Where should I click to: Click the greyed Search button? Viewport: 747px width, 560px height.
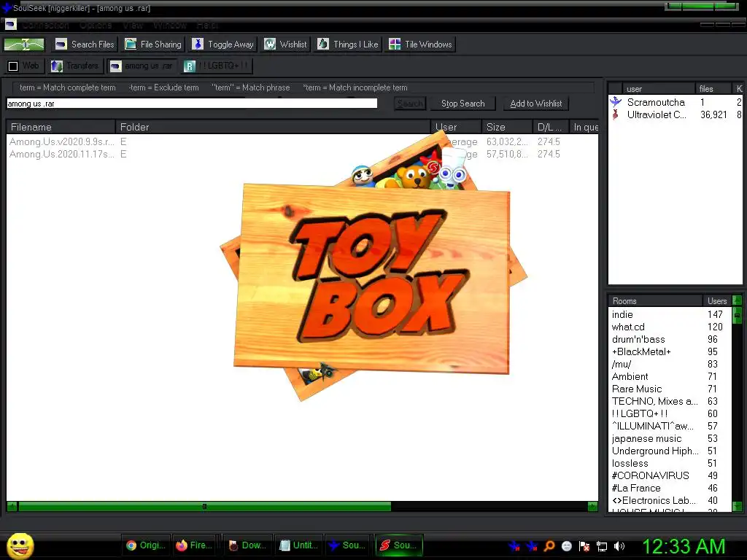click(x=410, y=104)
